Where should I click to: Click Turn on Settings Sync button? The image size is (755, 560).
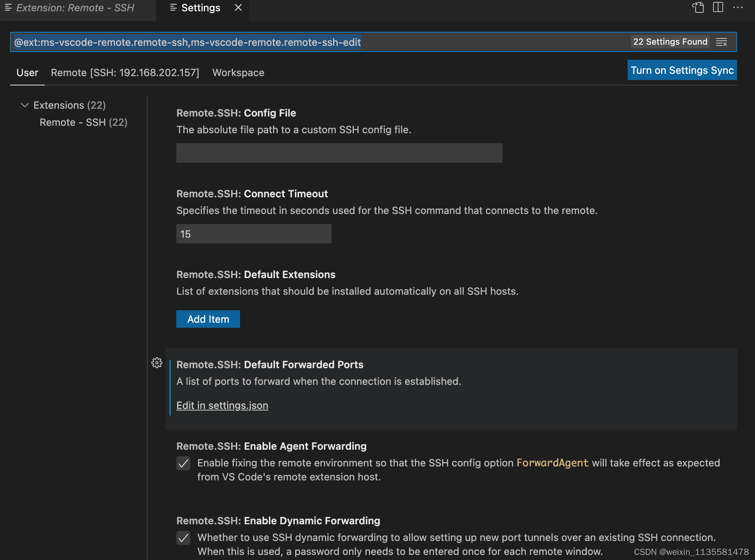682,70
